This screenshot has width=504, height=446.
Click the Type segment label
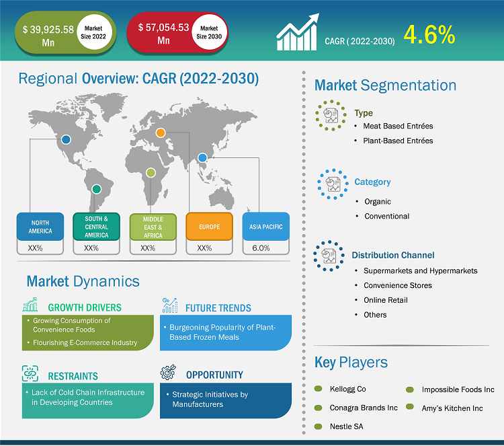click(364, 113)
